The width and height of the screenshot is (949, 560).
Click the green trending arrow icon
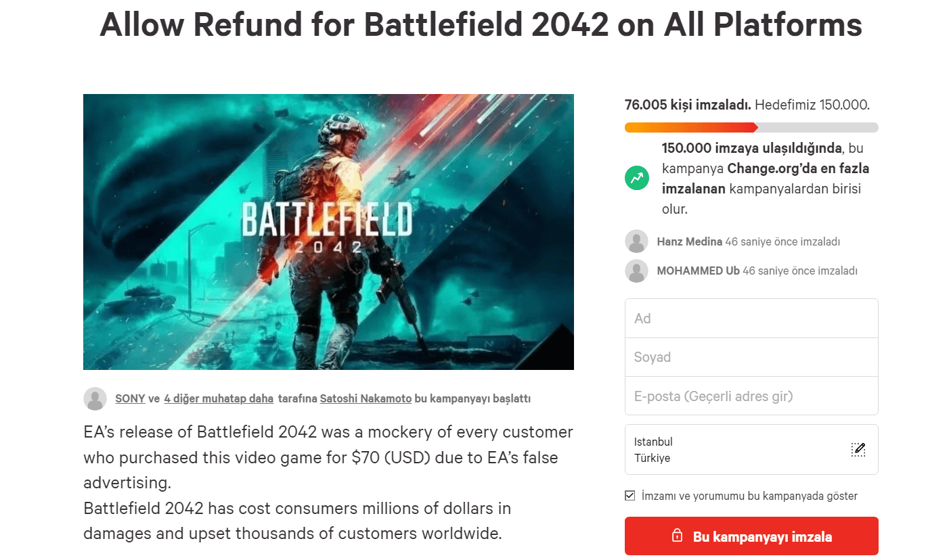[x=636, y=178]
